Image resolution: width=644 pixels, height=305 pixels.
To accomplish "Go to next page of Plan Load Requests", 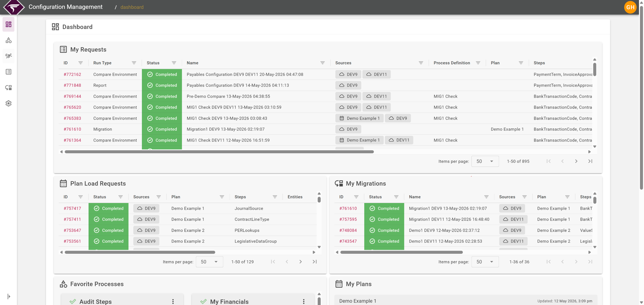I will [300, 262].
